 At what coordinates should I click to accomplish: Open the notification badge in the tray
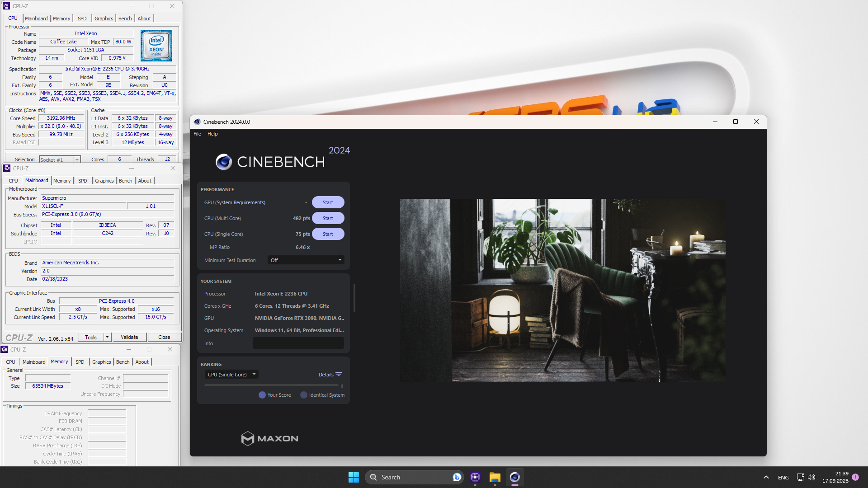click(855, 477)
